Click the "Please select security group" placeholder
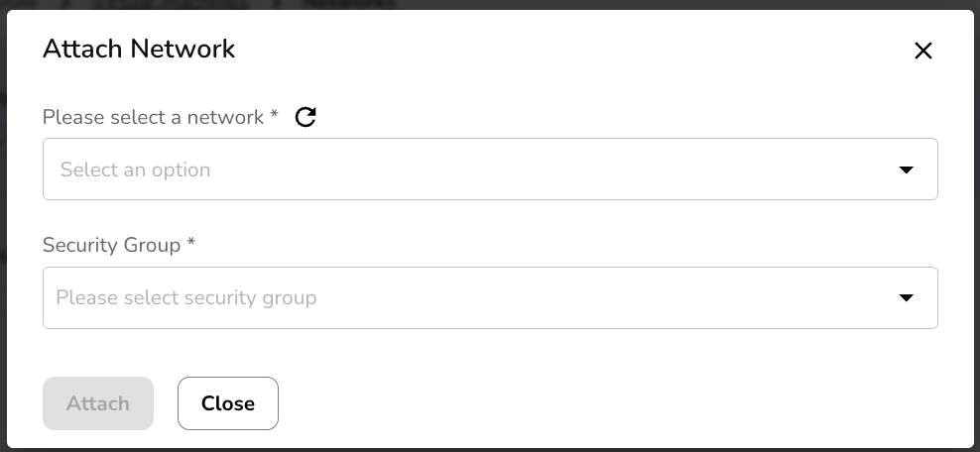Image resolution: width=980 pixels, height=452 pixels. [x=186, y=297]
